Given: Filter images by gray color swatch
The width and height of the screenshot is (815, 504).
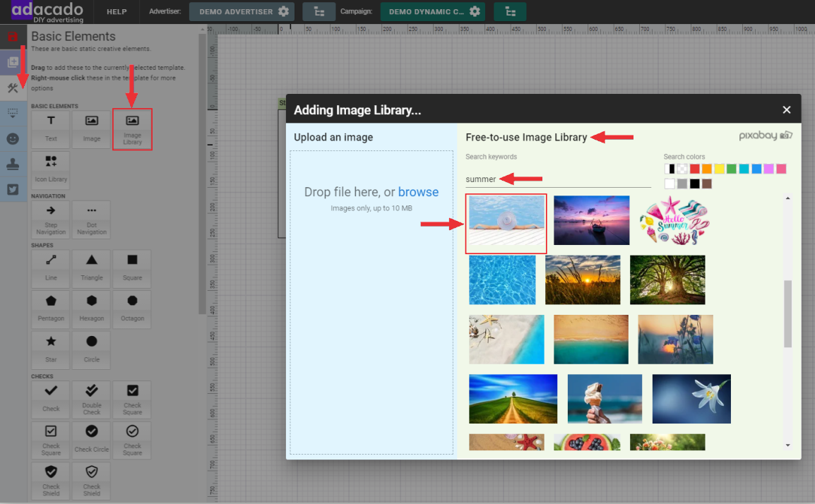Looking at the screenshot, I should tap(682, 184).
